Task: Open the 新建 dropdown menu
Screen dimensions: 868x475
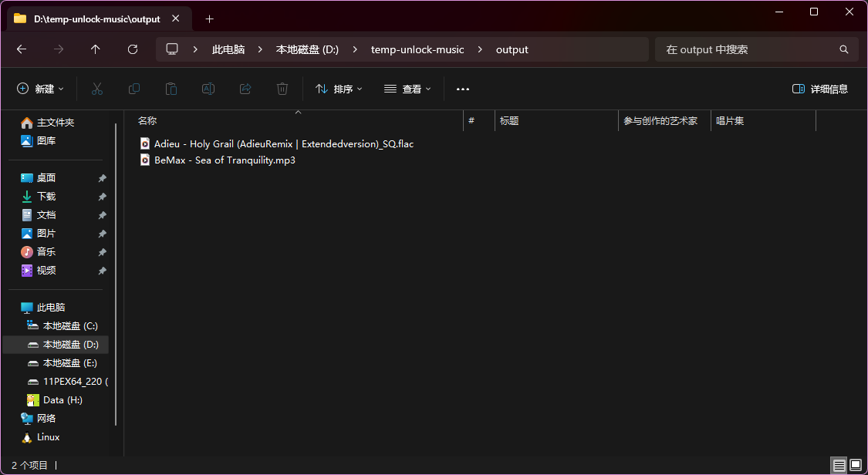Action: coord(41,89)
